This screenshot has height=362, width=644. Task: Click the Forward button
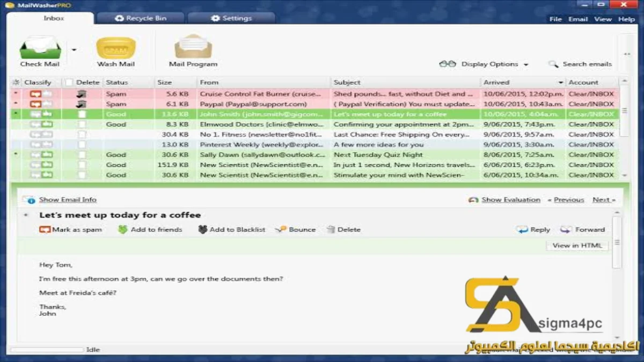(x=582, y=230)
